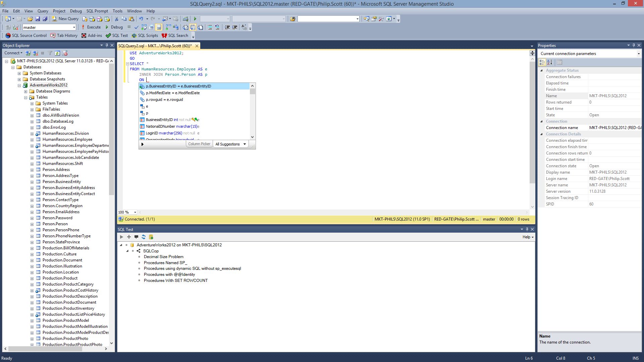Click the Parse query checkmark icon
This screenshot has width=644, height=362.
[136, 27]
